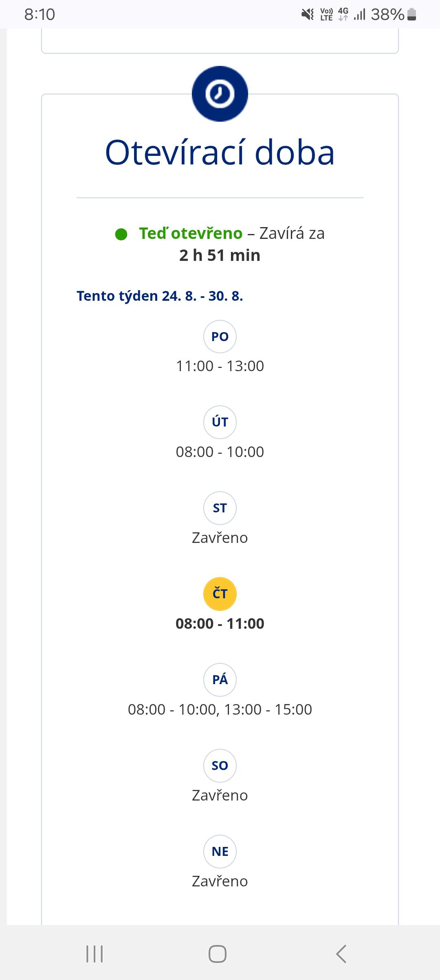Tap Monday hours 11:00 - 13:00

pyautogui.click(x=220, y=366)
